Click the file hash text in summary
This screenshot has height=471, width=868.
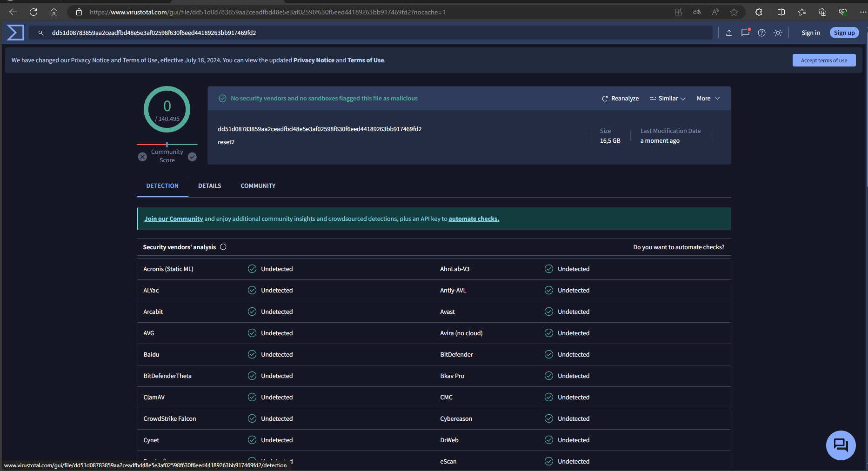point(320,129)
